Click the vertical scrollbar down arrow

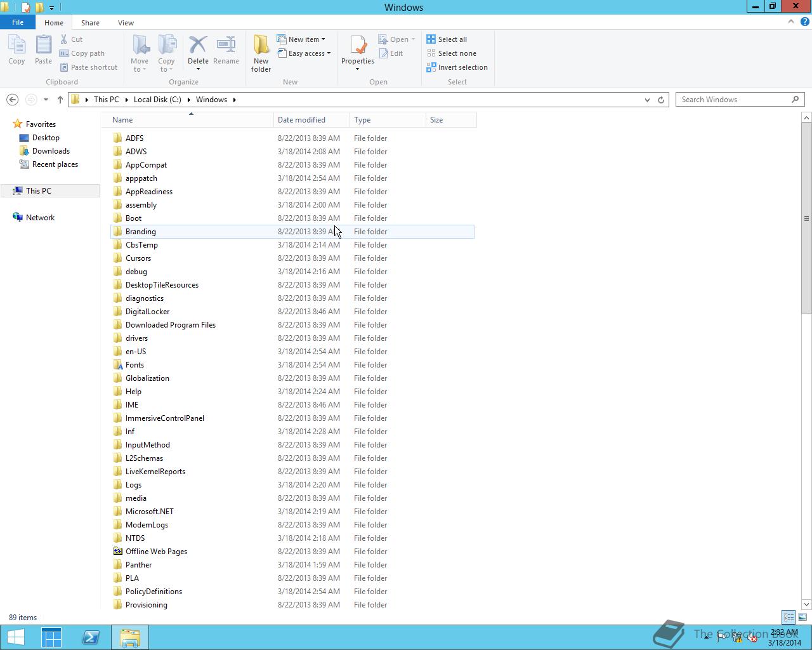pos(806,604)
